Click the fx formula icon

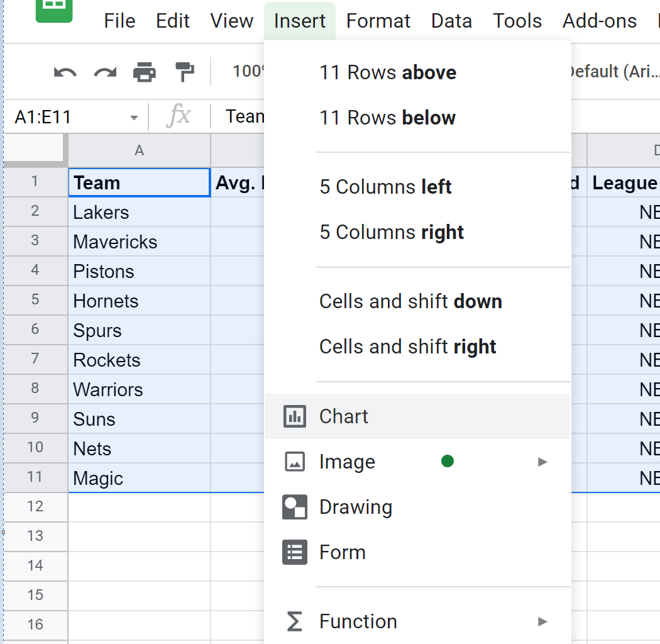tap(180, 116)
